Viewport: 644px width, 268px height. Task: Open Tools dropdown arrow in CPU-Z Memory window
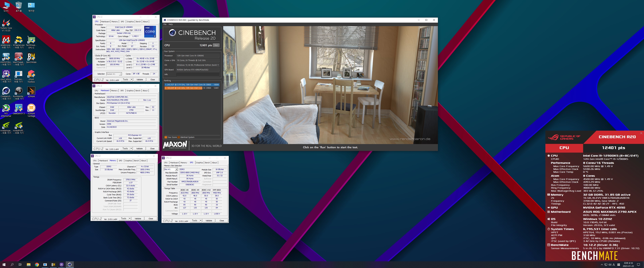point(130,219)
